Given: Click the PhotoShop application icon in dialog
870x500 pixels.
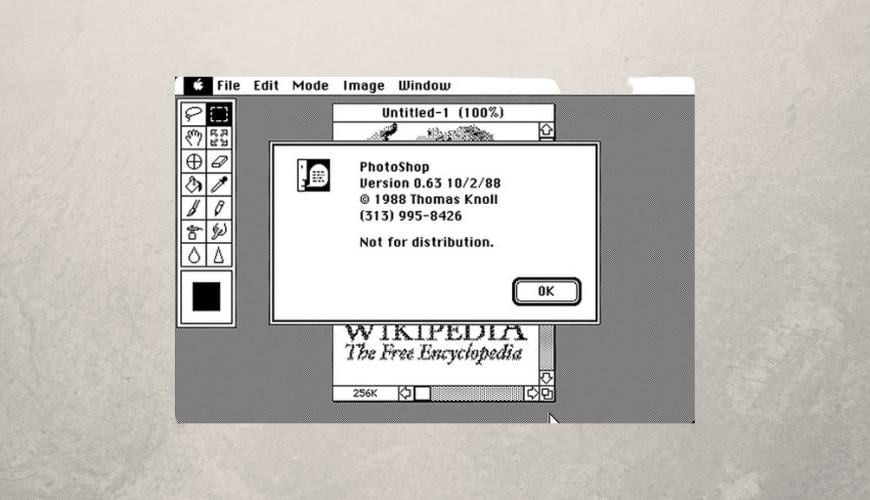Looking at the screenshot, I should click(x=313, y=175).
